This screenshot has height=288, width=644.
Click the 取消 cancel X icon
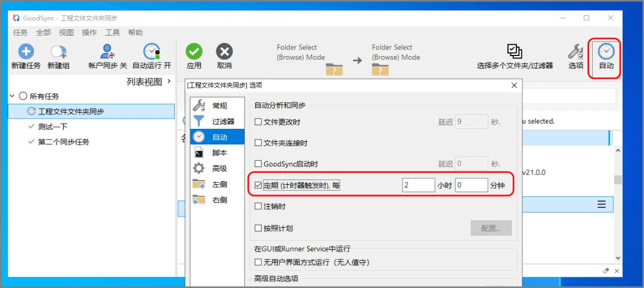pyautogui.click(x=224, y=52)
